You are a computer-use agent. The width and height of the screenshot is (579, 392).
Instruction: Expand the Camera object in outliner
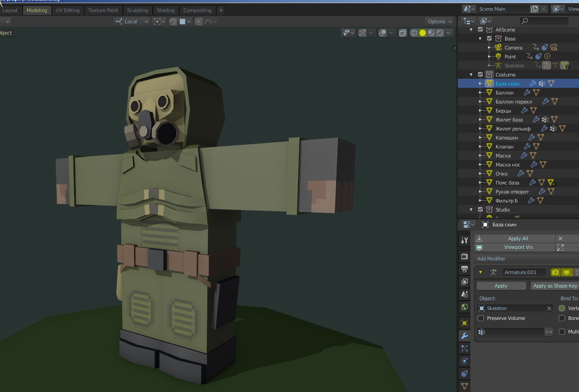point(489,48)
